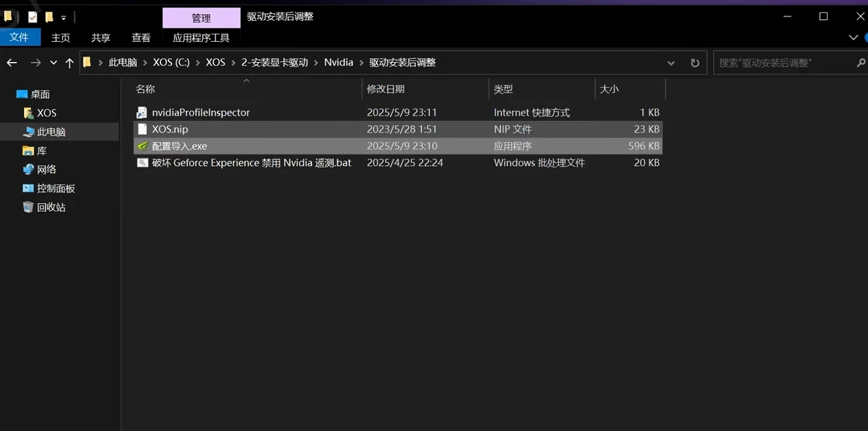Refresh the current folder view

coord(695,63)
